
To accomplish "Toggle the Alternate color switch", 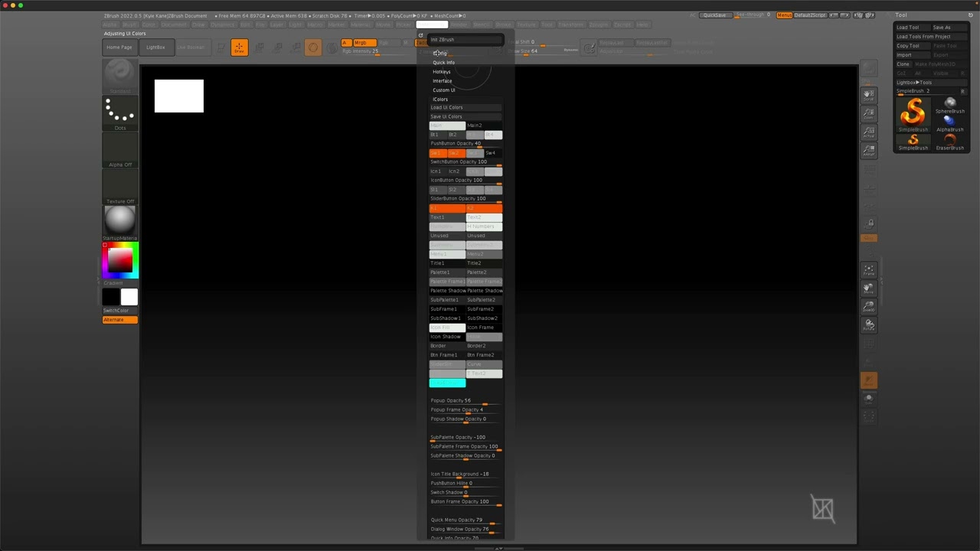I will 120,320.
